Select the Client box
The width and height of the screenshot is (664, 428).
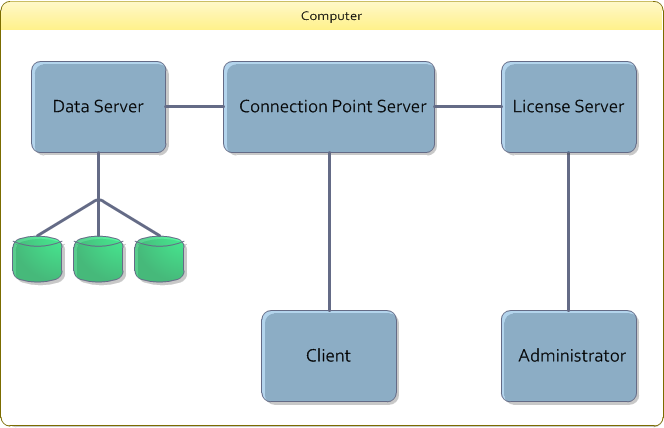[329, 356]
